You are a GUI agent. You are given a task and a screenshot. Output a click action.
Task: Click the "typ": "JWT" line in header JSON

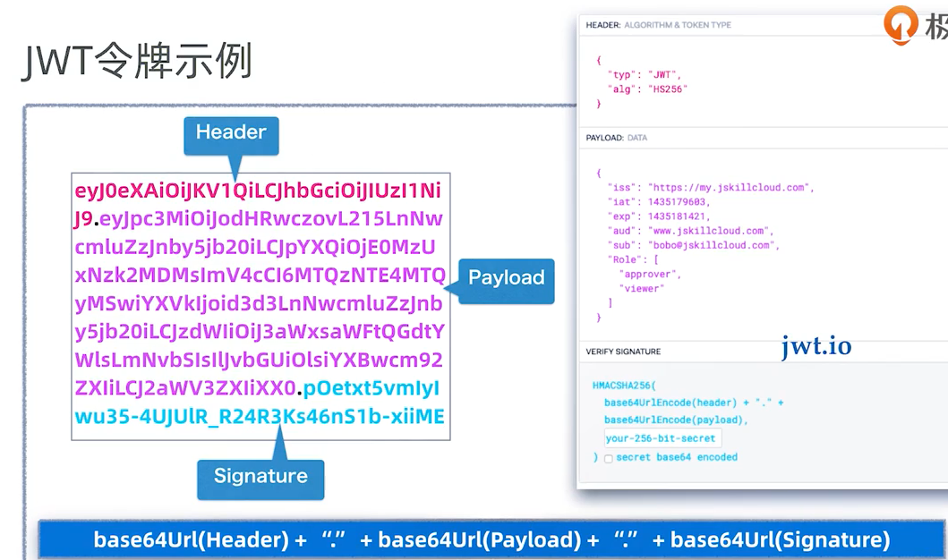click(x=644, y=74)
